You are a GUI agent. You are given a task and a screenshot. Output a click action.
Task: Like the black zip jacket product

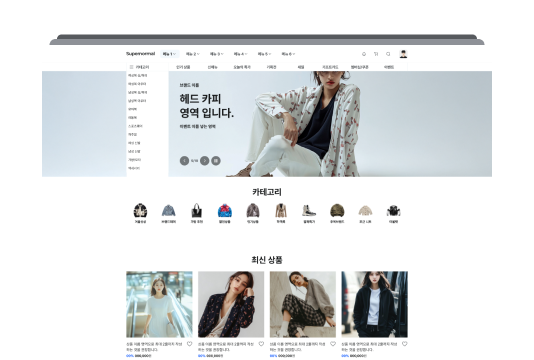[x=405, y=344]
